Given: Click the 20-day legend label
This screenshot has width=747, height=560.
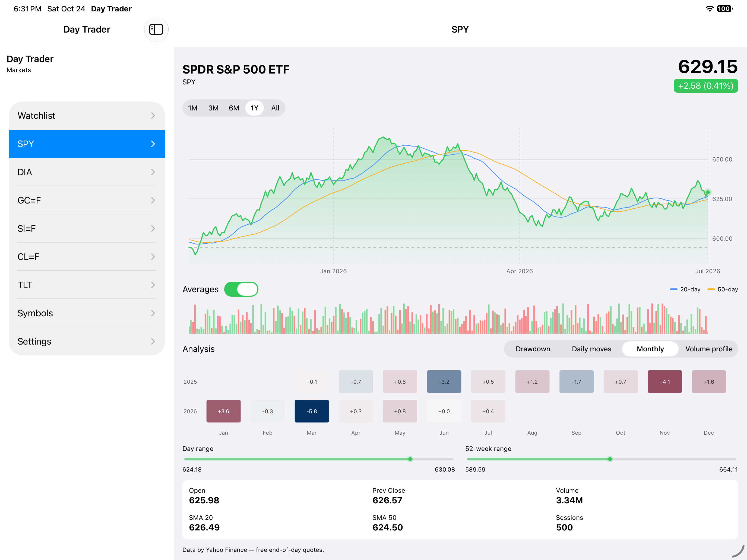Looking at the screenshot, I should (x=690, y=289).
